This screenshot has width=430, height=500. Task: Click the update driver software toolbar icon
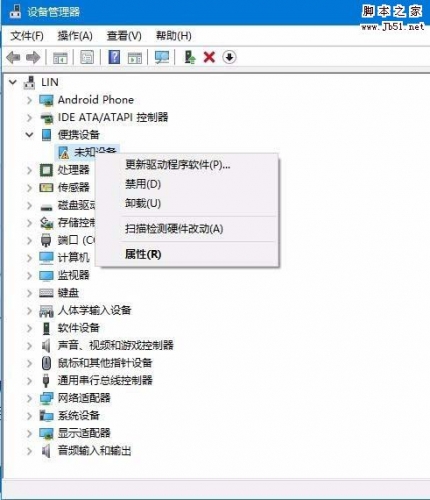coord(190,57)
